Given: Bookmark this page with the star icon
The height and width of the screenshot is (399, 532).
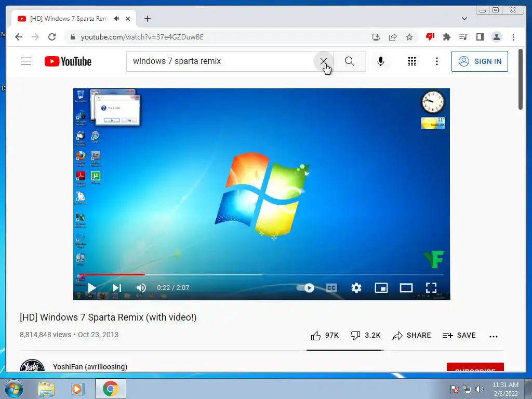Looking at the screenshot, I should pyautogui.click(x=409, y=37).
